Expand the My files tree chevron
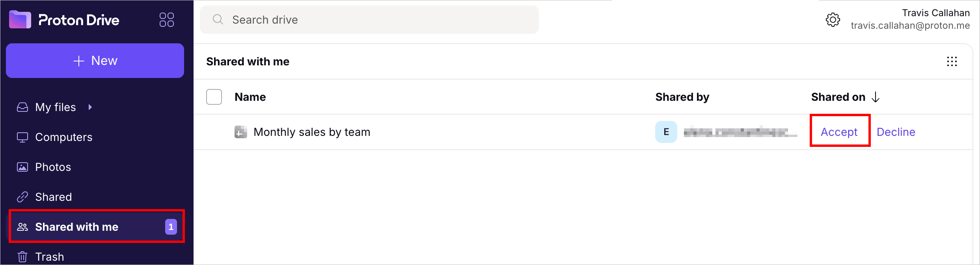This screenshot has height=265, width=980. point(90,107)
